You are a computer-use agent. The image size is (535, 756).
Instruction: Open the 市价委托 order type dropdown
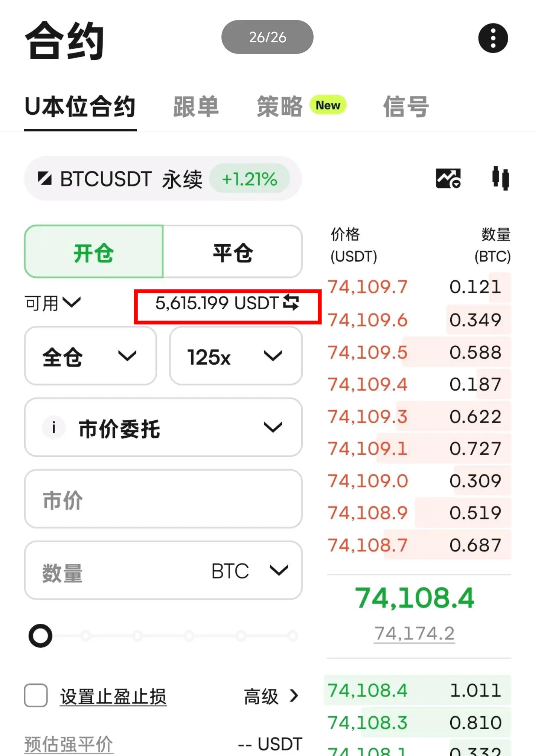[163, 427]
